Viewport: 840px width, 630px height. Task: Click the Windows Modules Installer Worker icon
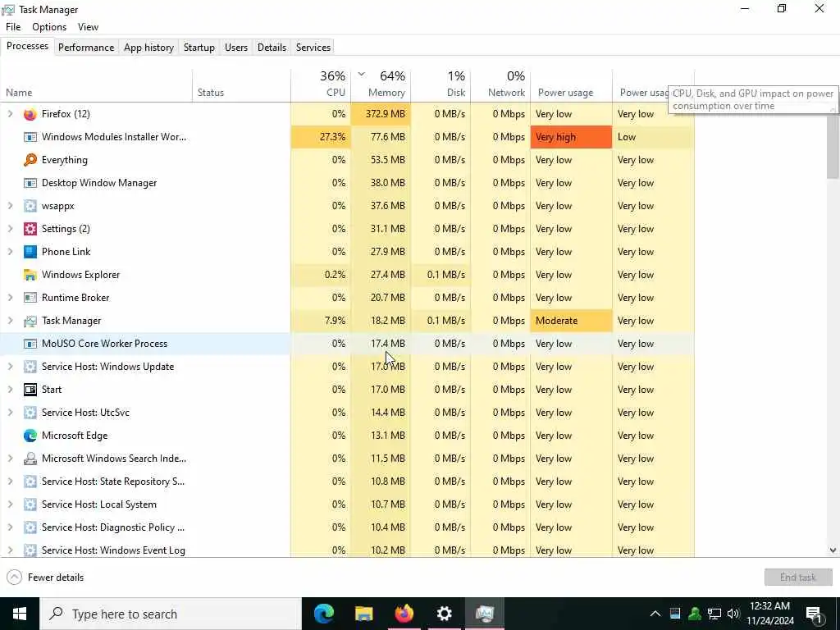[x=30, y=137]
